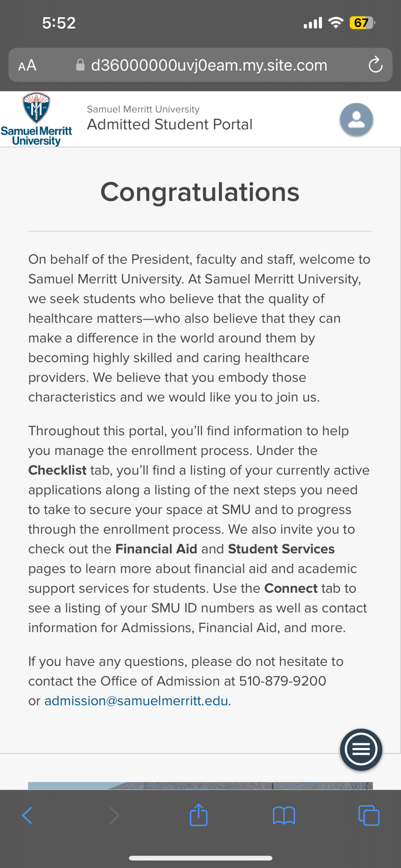401x868 pixels.
Task: Tap the lock icon beside URL
Action: coord(80,65)
